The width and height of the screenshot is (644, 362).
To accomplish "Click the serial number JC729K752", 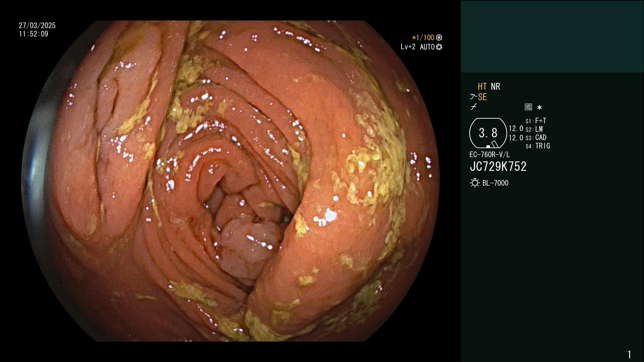I will coord(498,167).
